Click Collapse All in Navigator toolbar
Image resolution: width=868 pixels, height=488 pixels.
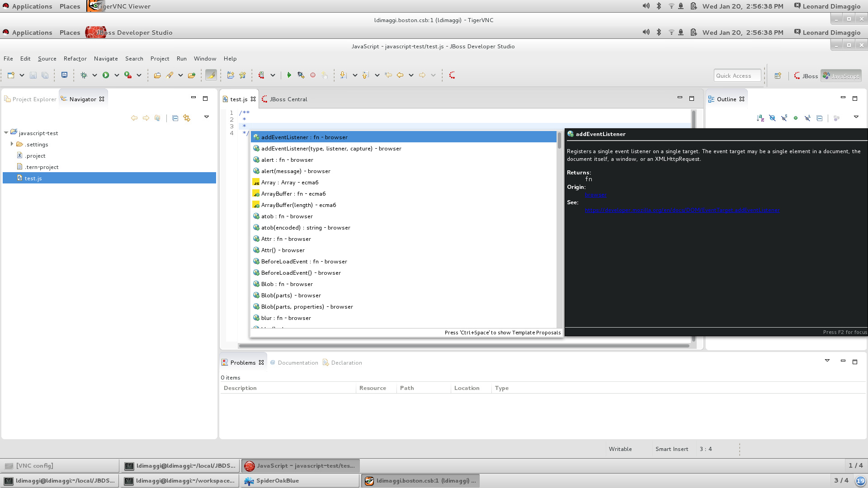(175, 118)
